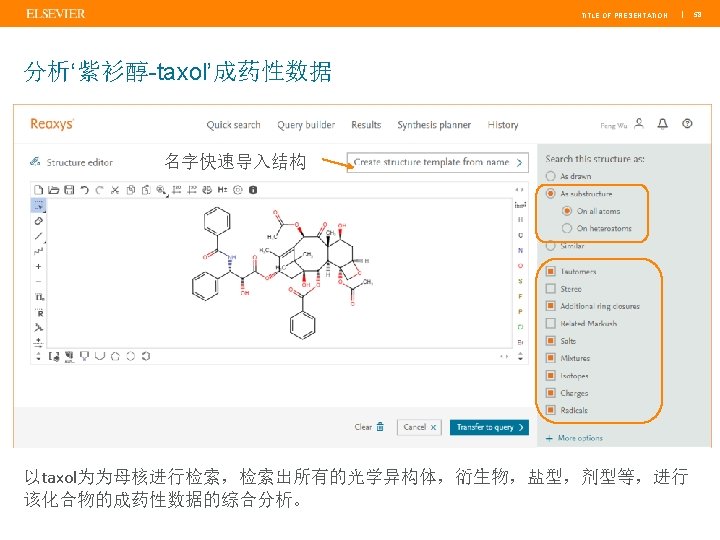Create a new blank structure document
The image size is (720, 540).
(39, 190)
